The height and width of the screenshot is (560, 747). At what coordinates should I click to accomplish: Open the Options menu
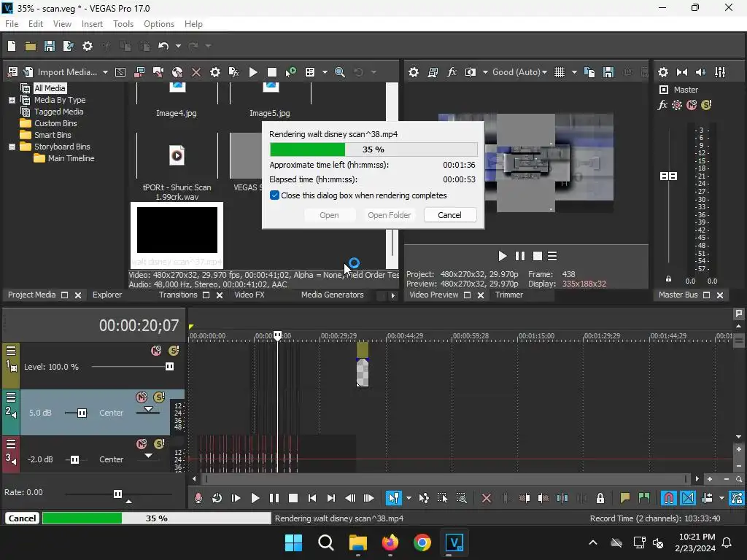(159, 24)
